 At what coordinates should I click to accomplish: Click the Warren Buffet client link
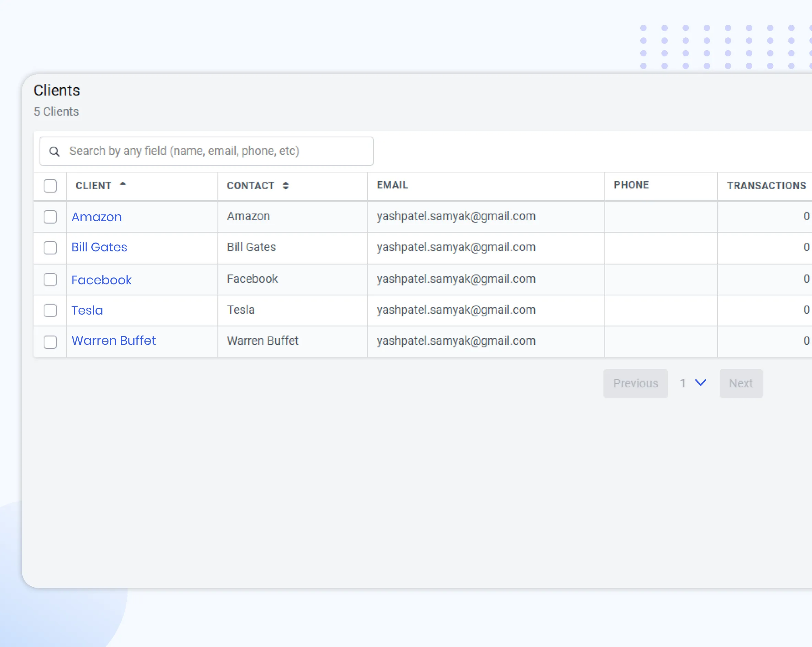point(114,341)
